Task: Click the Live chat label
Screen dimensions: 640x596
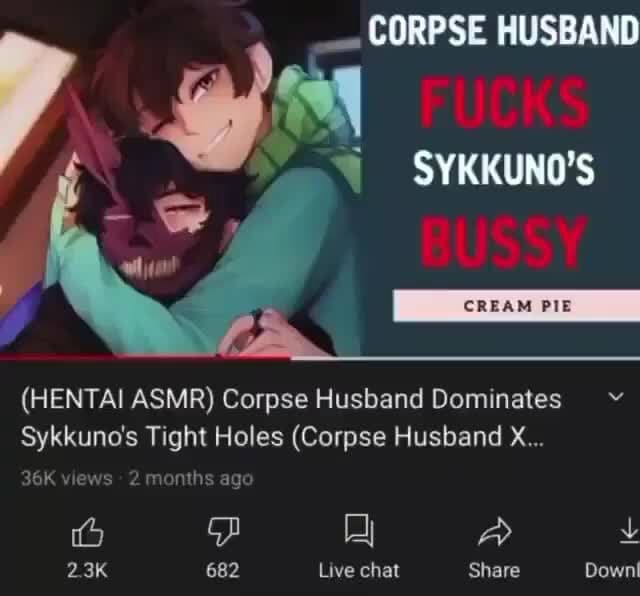Action: tap(359, 570)
